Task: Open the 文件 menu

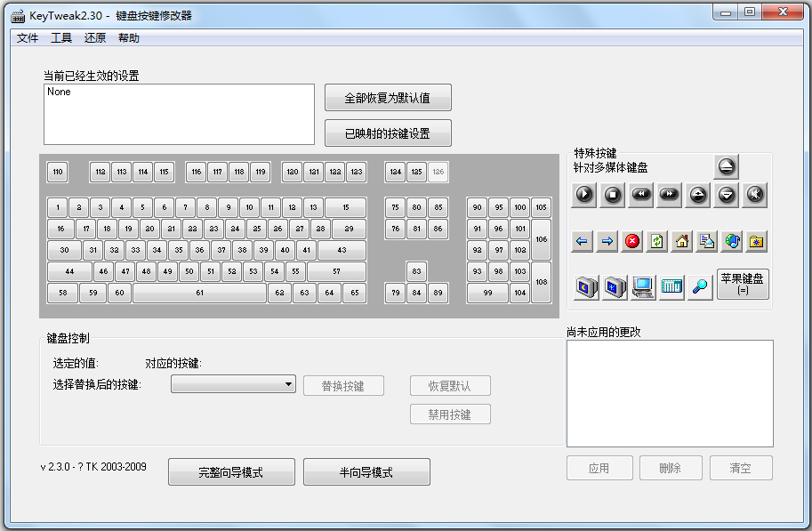Action: [x=28, y=37]
